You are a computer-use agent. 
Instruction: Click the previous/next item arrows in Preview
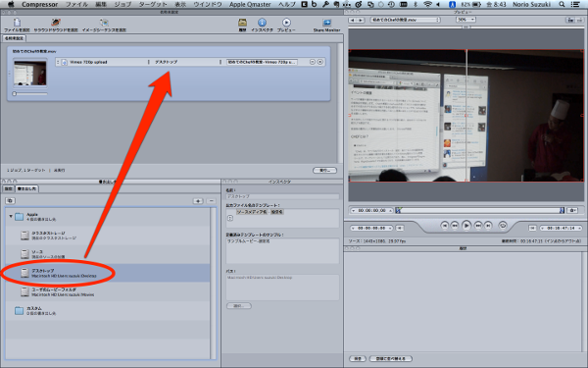pyautogui.click(x=356, y=20)
